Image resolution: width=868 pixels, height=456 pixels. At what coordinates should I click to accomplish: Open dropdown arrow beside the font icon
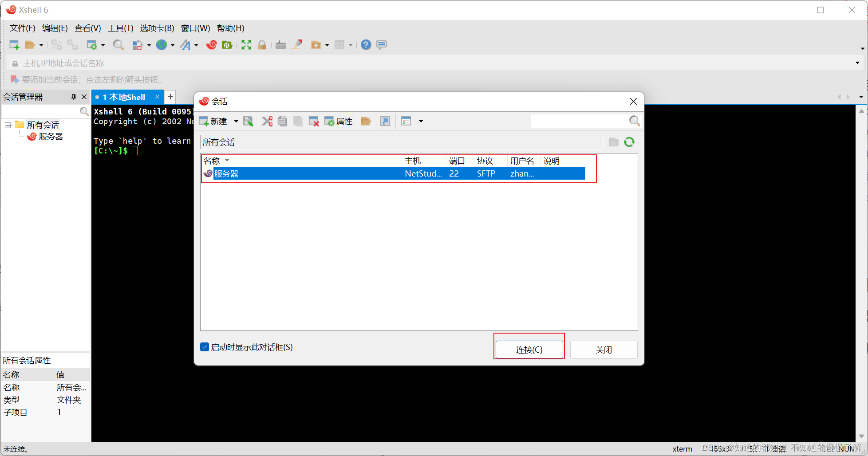coord(196,45)
